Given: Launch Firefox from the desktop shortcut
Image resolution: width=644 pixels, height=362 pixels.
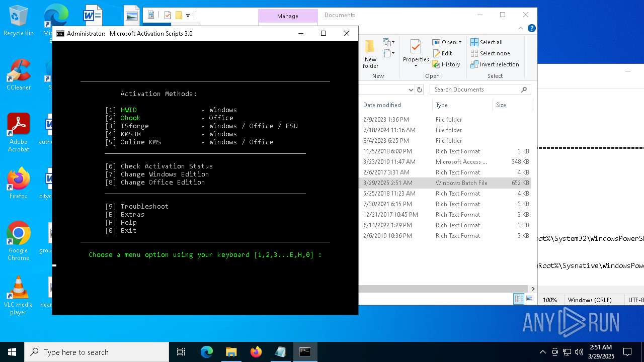Looking at the screenshot, I should tap(19, 184).
